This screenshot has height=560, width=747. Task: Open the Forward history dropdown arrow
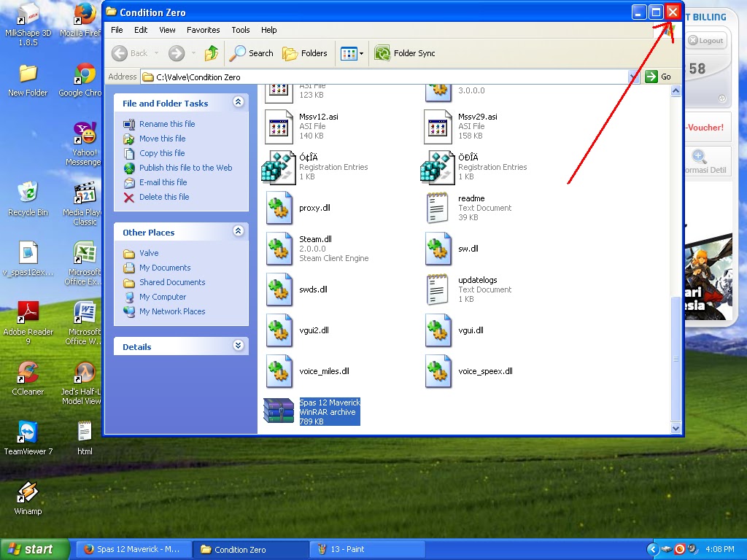(x=193, y=53)
